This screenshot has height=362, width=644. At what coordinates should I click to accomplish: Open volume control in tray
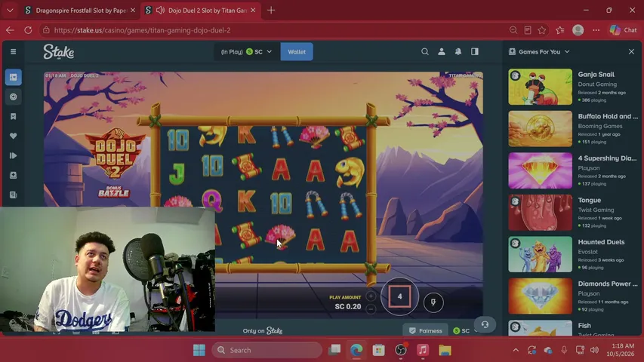click(x=594, y=350)
